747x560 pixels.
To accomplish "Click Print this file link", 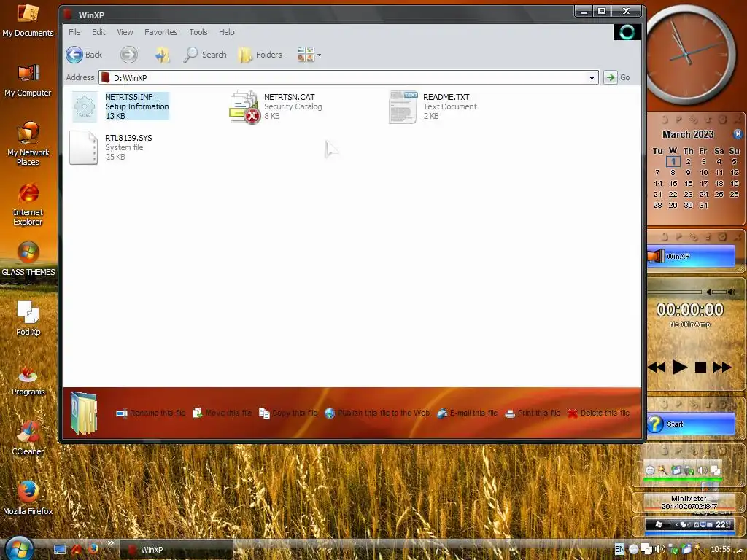I will click(533, 413).
